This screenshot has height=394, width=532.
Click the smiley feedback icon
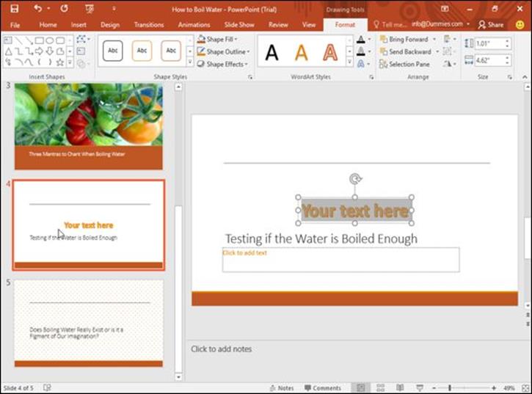520,24
